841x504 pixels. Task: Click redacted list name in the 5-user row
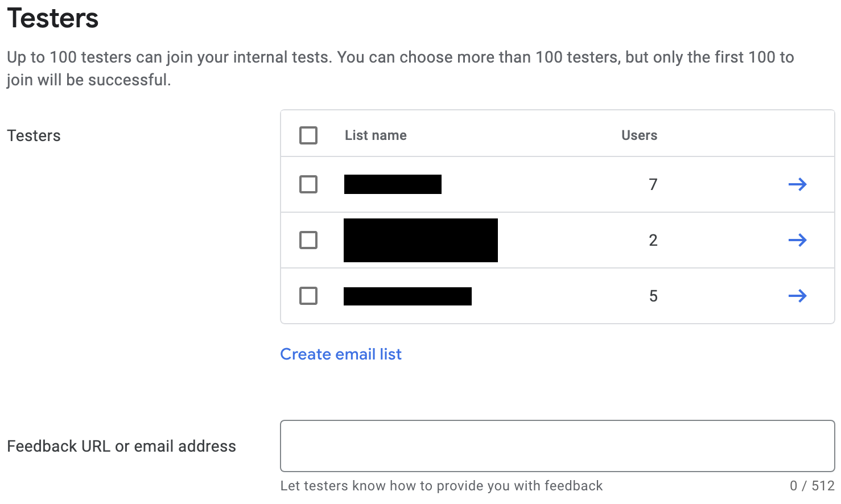407,296
